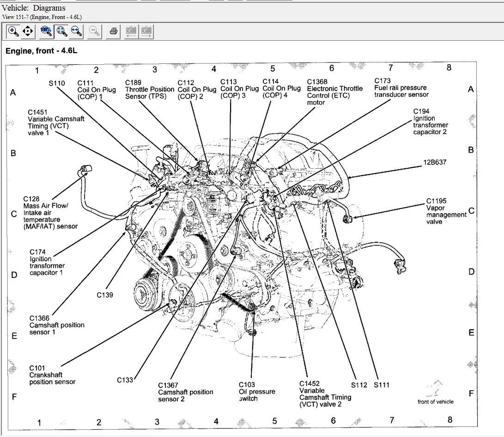Reset diagram zoom to 100%
Viewport: 504px width, 437px height.
46,31
